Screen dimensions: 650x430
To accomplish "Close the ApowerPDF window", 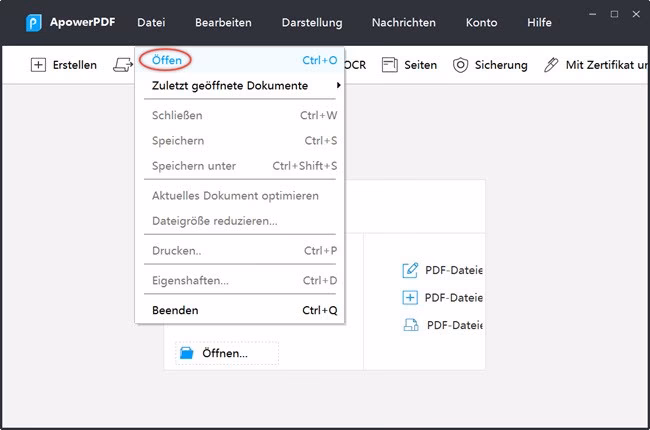I will pyautogui.click(x=636, y=14).
